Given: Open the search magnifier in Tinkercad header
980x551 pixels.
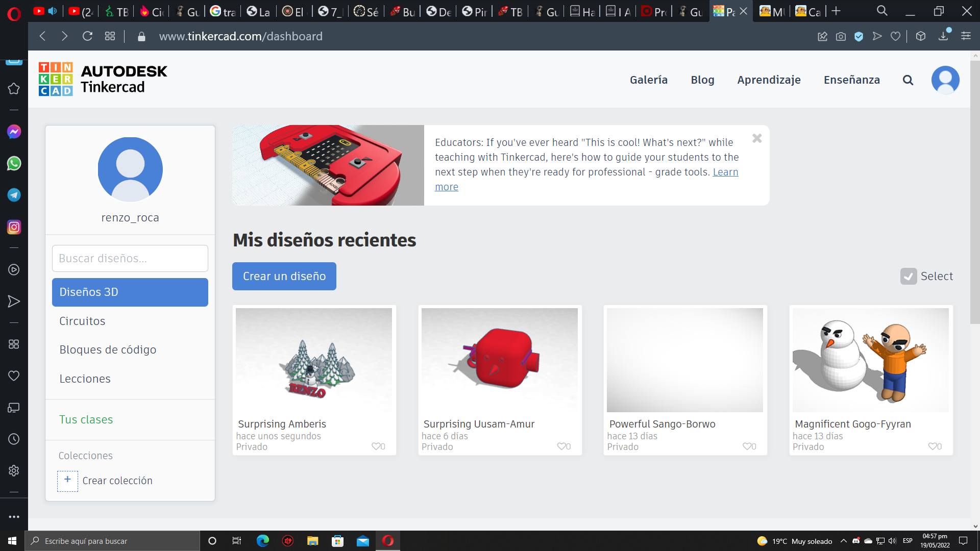Looking at the screenshot, I should 908,80.
